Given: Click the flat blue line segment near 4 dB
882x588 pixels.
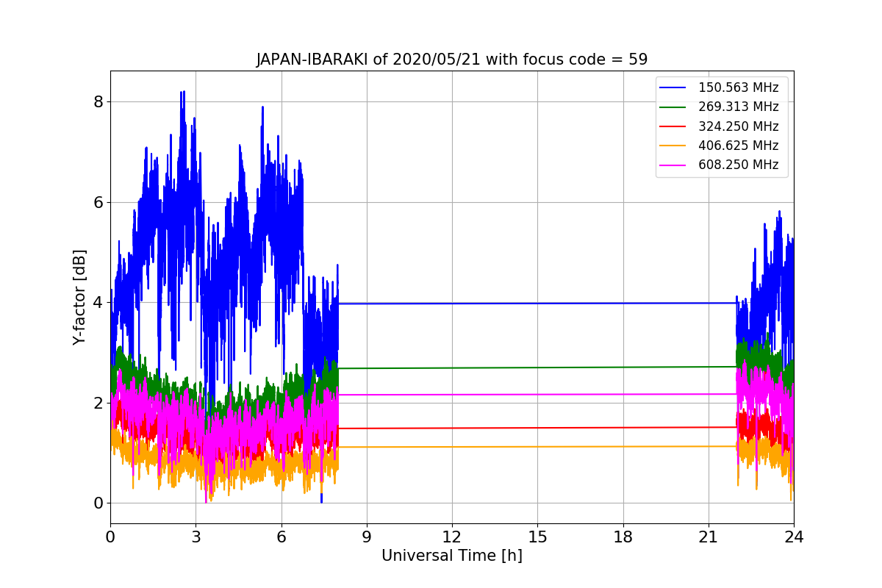Looking at the screenshot, I should click(537, 303).
